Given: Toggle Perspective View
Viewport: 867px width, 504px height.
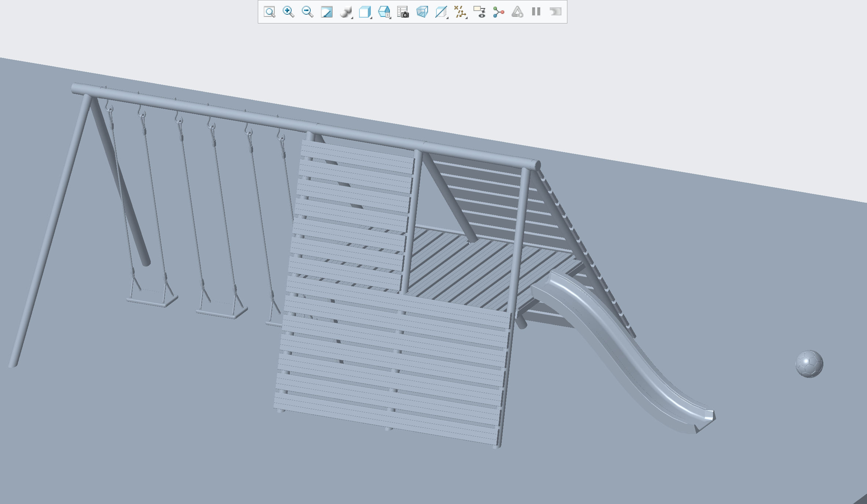Looking at the screenshot, I should pyautogui.click(x=422, y=12).
